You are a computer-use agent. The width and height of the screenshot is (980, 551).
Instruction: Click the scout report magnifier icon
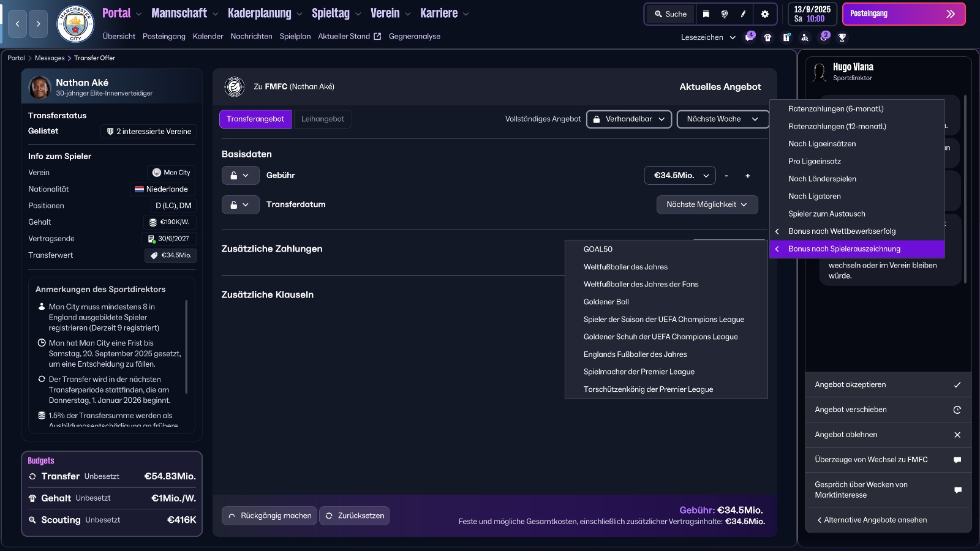coord(805,37)
